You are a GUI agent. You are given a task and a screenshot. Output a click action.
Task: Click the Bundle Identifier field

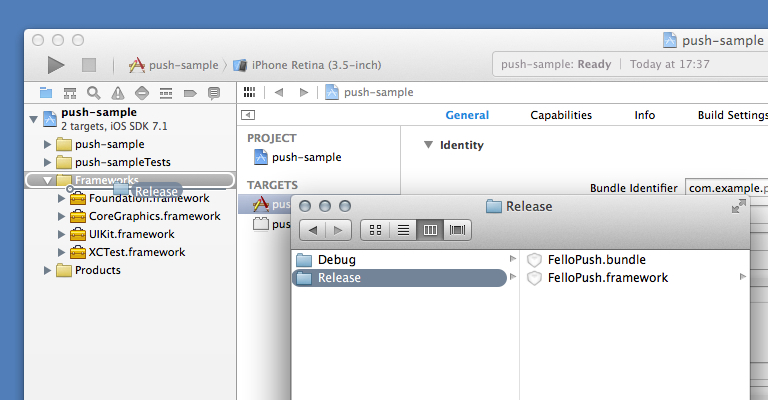726,188
